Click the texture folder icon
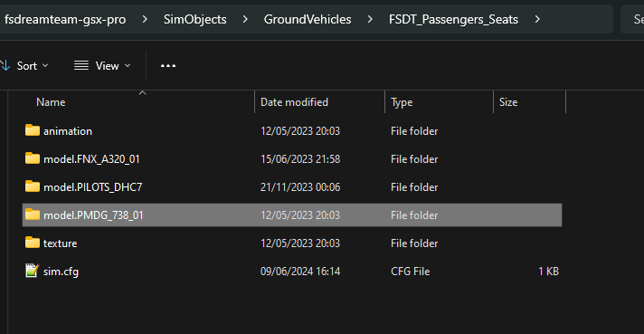The width and height of the screenshot is (644, 334). [x=33, y=243]
